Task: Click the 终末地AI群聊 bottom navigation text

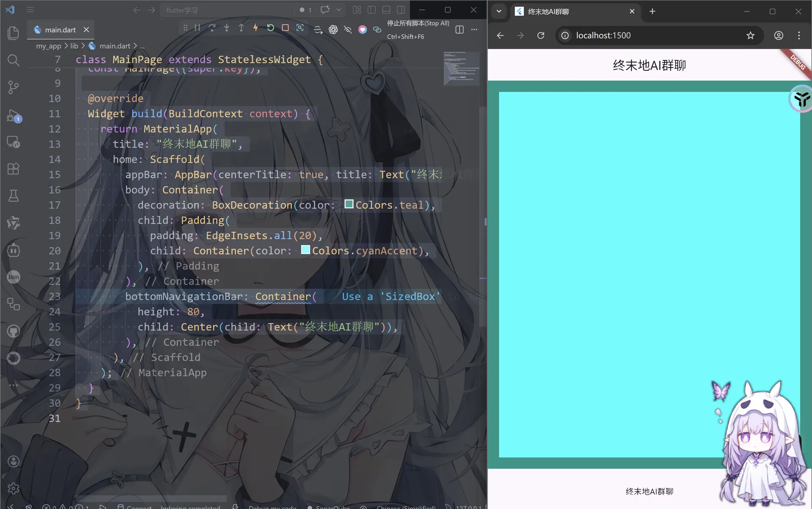Action: [x=649, y=491]
